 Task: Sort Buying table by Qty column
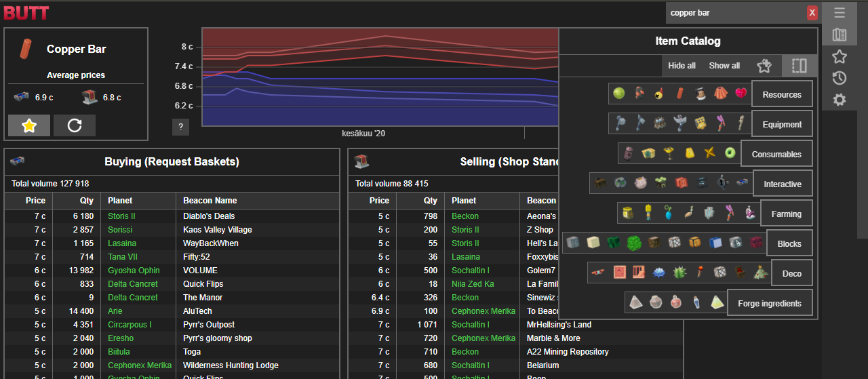pos(77,201)
